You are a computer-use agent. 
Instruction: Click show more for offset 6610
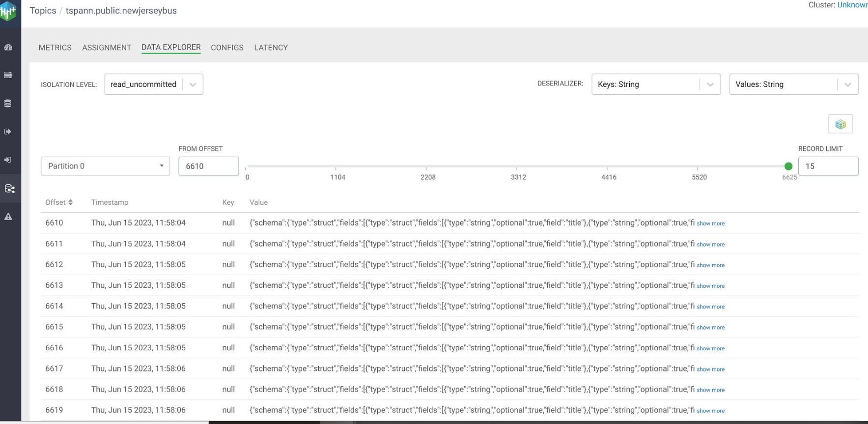(710, 224)
